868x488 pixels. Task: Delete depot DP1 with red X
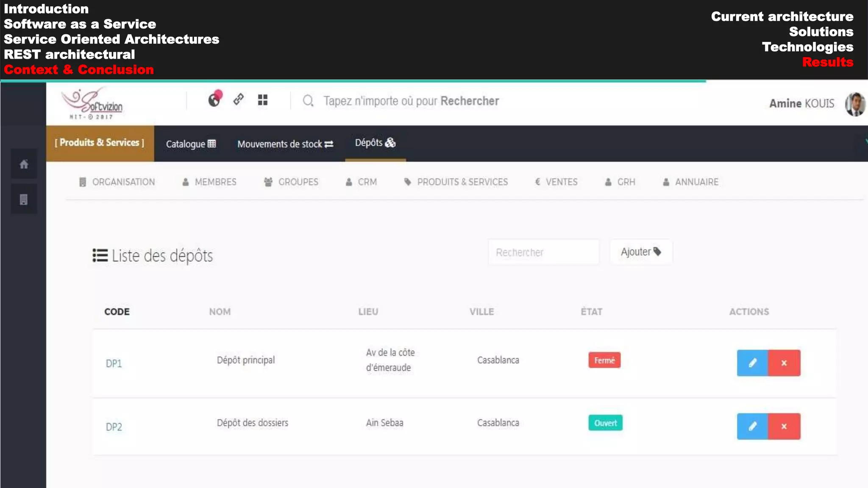pyautogui.click(x=784, y=363)
